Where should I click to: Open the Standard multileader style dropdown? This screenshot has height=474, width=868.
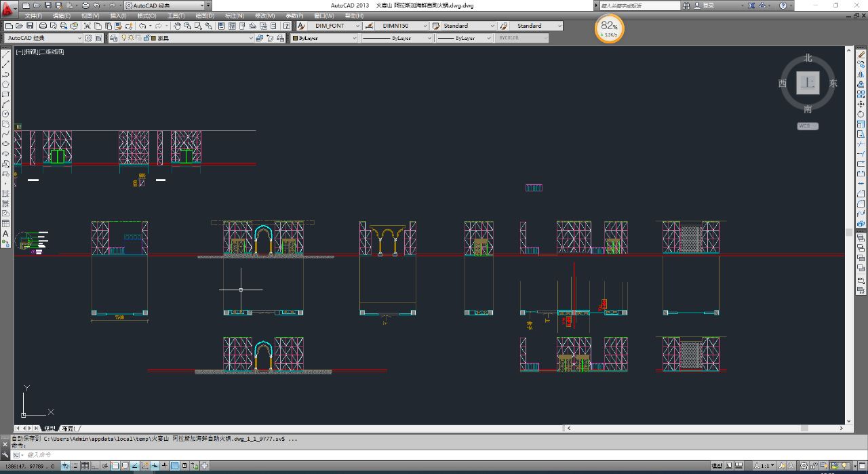[x=536, y=26]
